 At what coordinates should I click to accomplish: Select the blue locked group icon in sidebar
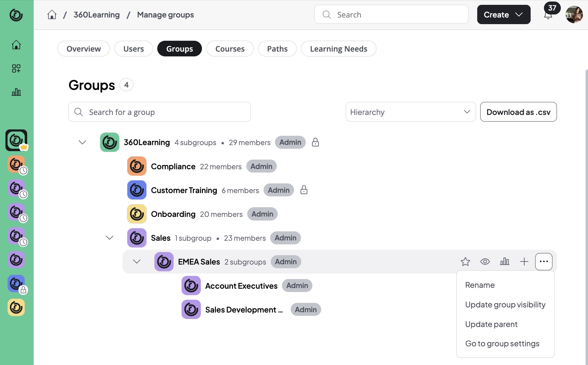click(16, 284)
